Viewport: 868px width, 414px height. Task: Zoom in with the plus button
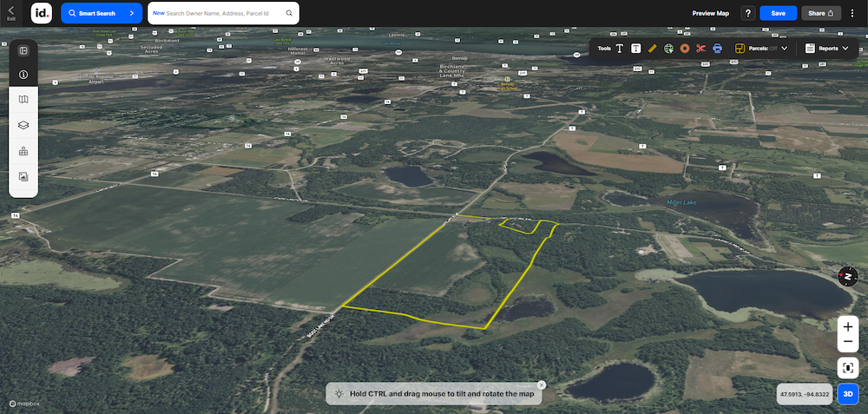tap(848, 327)
